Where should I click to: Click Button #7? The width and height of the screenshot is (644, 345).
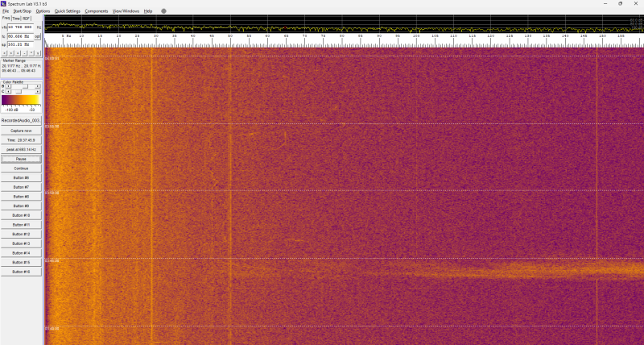point(21,187)
